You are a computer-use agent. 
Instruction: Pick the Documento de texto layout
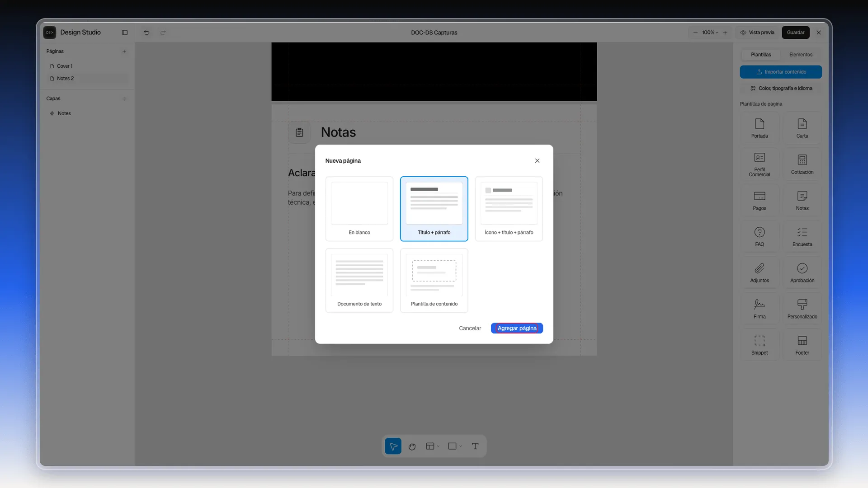pos(359,281)
